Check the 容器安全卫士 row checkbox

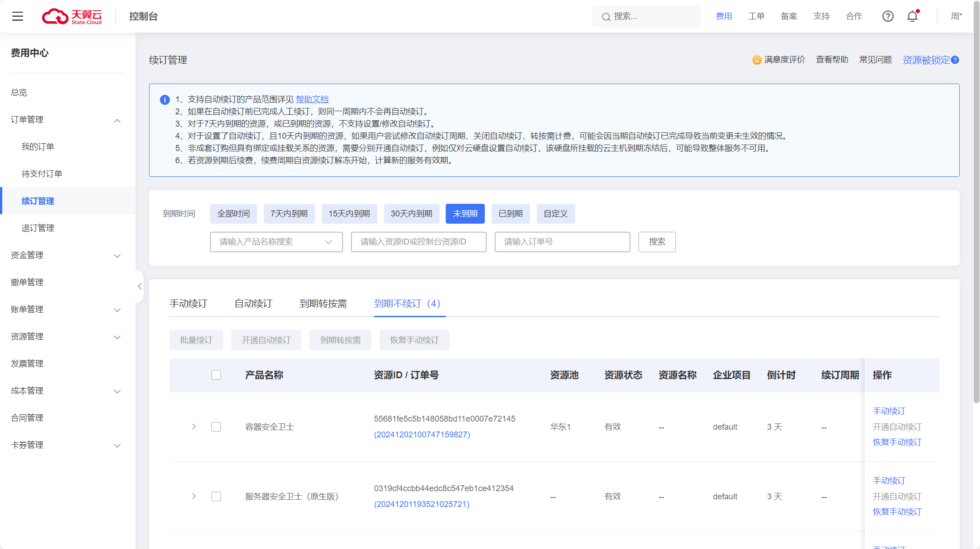216,427
